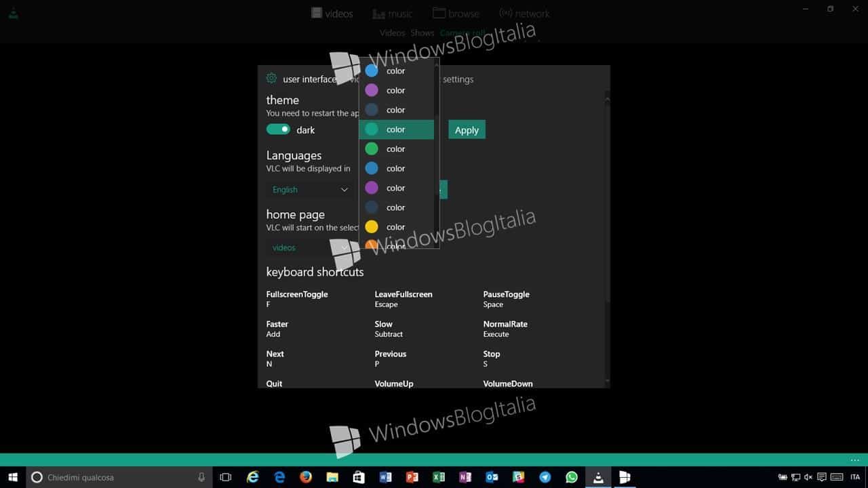
Task: Launch Internet Explorer from the taskbar
Action: 253,477
